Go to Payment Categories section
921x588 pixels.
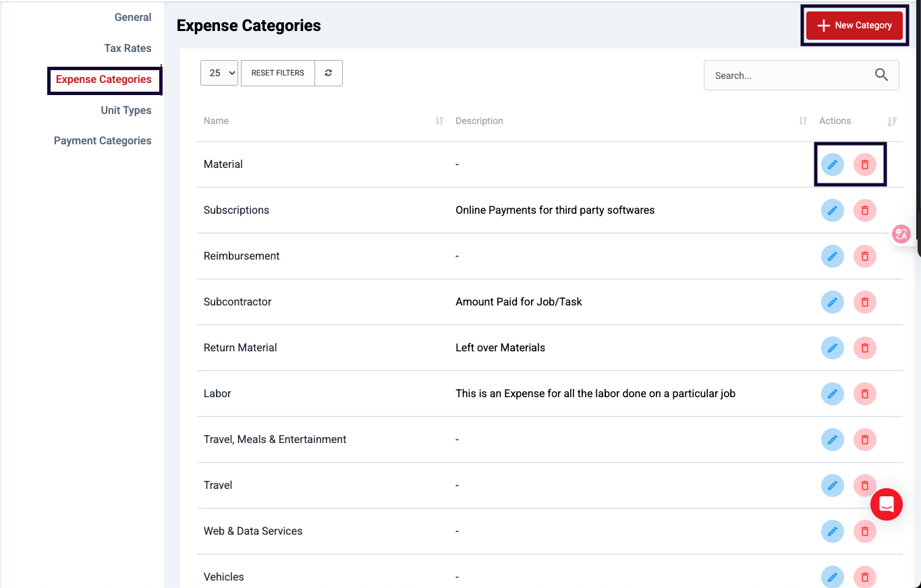click(x=103, y=141)
